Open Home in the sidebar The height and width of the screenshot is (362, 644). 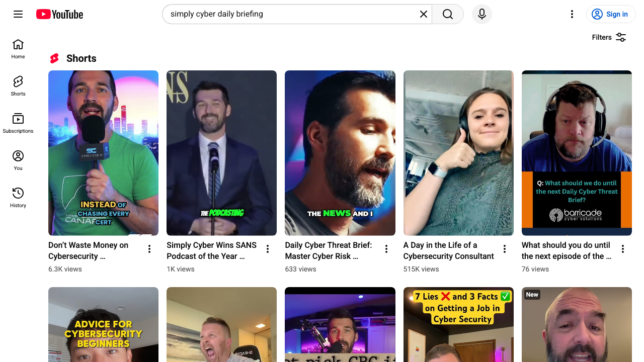click(x=18, y=49)
